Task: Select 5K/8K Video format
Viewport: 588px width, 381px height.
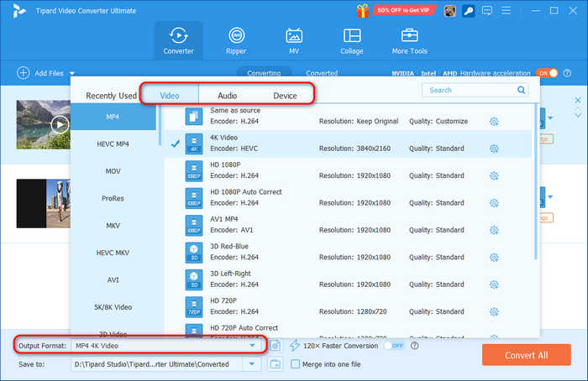Action: coord(113,307)
